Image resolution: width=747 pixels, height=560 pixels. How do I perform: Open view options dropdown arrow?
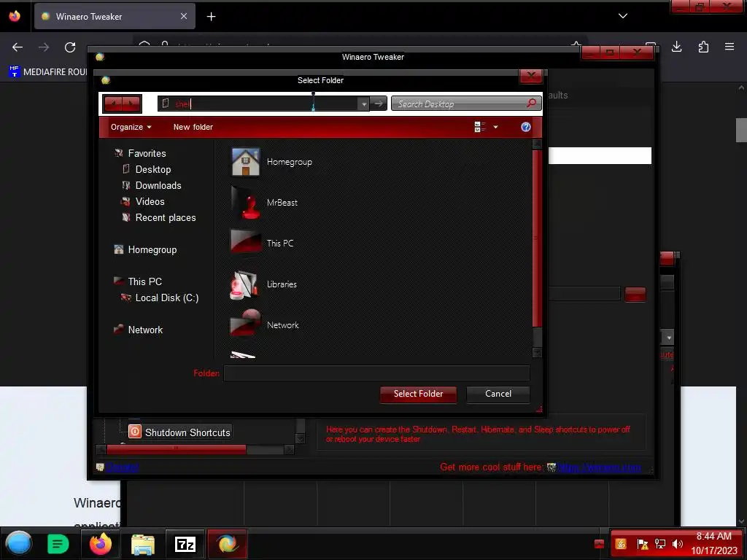[495, 127]
